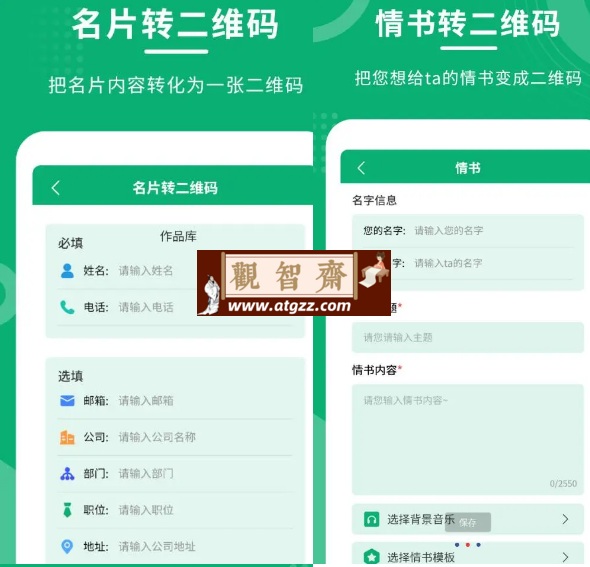Click the green tie icon beside 职位
This screenshot has height=567, width=590.
(x=67, y=510)
